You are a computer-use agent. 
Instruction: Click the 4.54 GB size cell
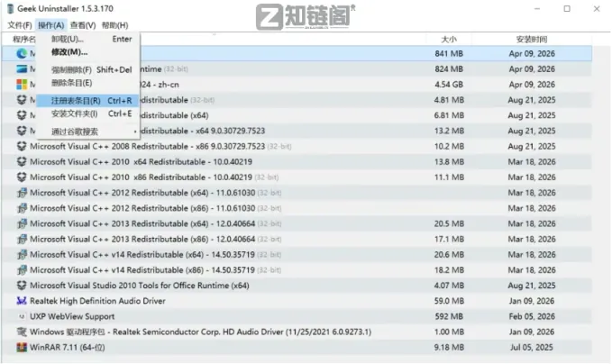click(x=449, y=85)
